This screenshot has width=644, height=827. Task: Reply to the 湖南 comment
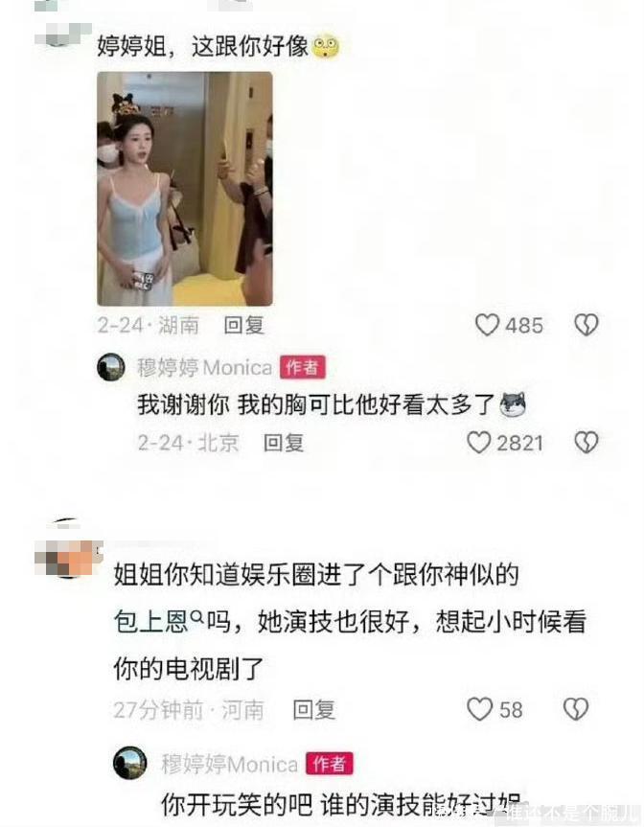click(x=243, y=325)
